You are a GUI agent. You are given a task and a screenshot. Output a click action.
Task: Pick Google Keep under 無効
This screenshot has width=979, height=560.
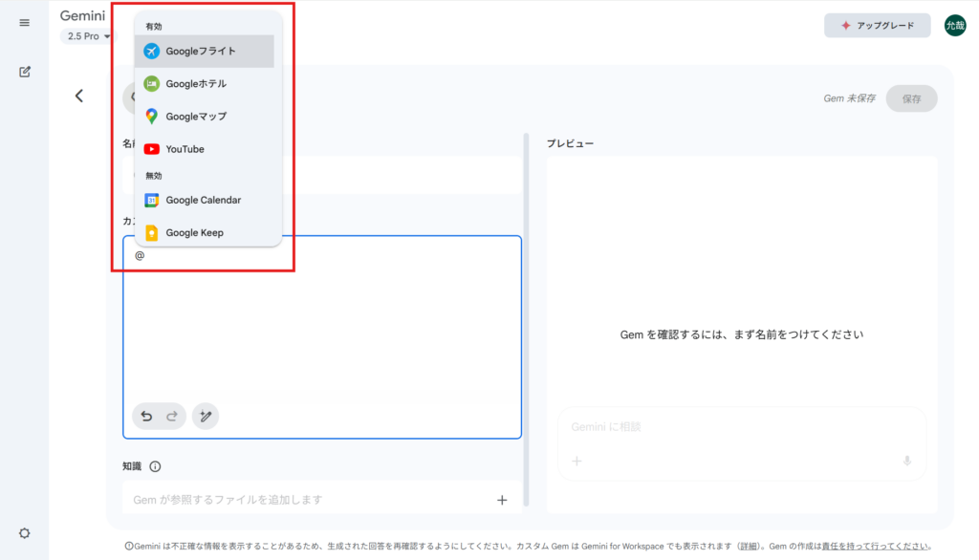point(205,233)
